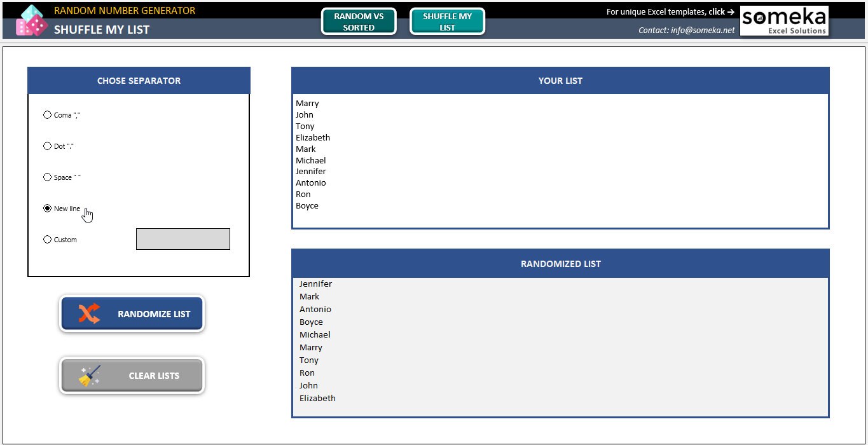Click the Shuffle My List page title
This screenshot has width=868, height=445.
[102, 29]
